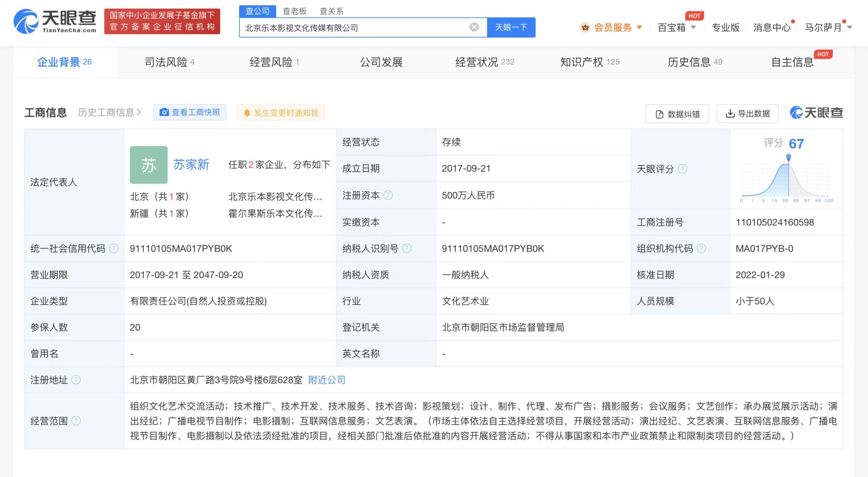Expand 历史工商信息 details

pos(108,112)
